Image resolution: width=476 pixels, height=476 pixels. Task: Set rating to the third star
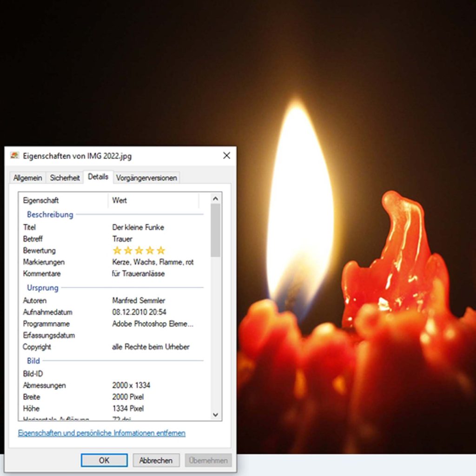[139, 251]
